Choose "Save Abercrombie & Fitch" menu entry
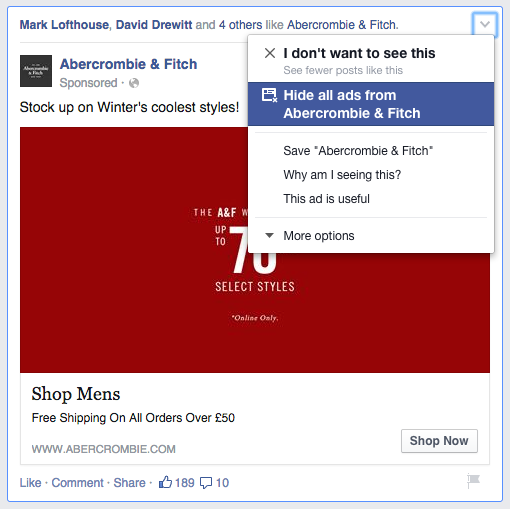The width and height of the screenshot is (510, 509). coord(358,151)
